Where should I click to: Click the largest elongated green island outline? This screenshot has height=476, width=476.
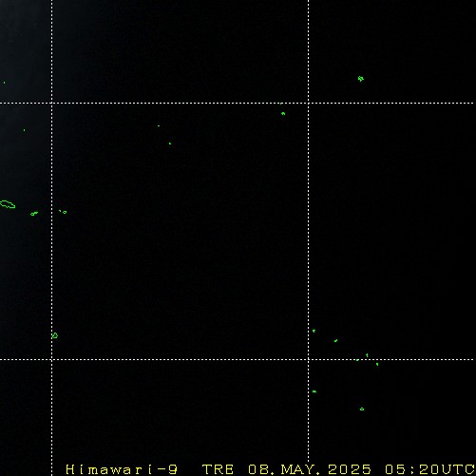8,204
